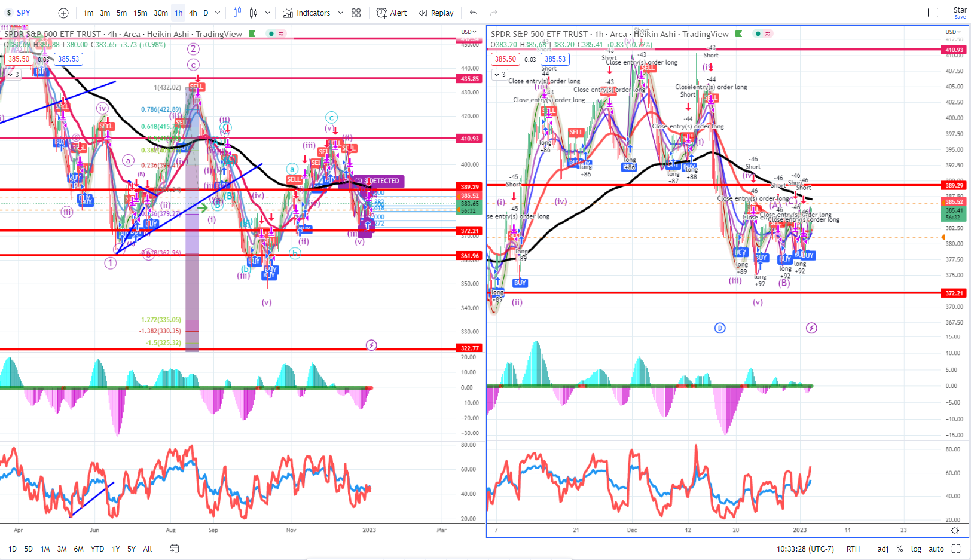Toggle pink wave indicator on 4h chart

coord(281,34)
